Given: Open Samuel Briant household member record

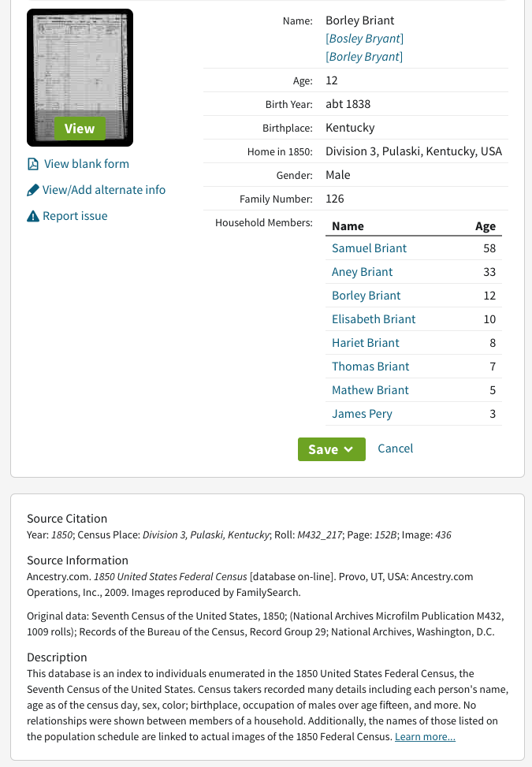Looking at the screenshot, I should pos(369,248).
